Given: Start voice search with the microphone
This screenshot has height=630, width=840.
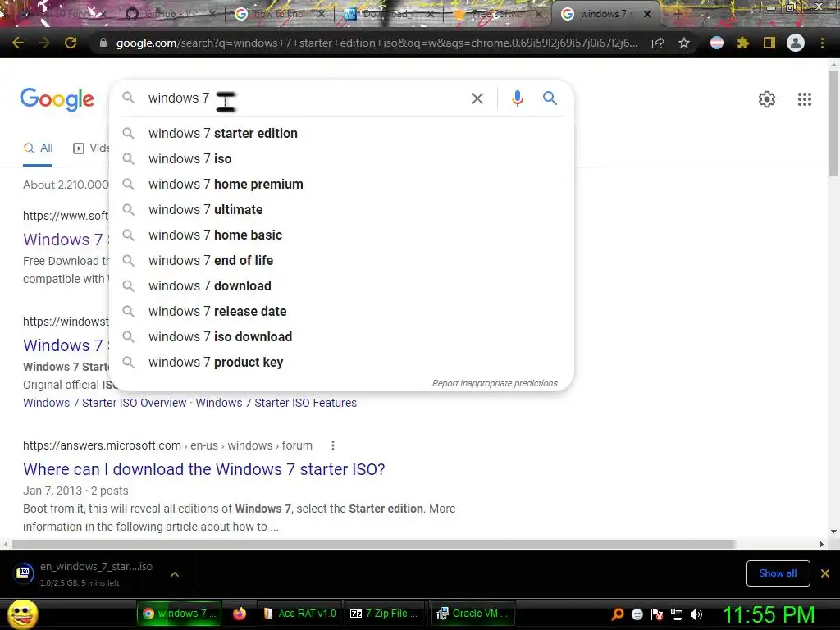Looking at the screenshot, I should pos(517,98).
